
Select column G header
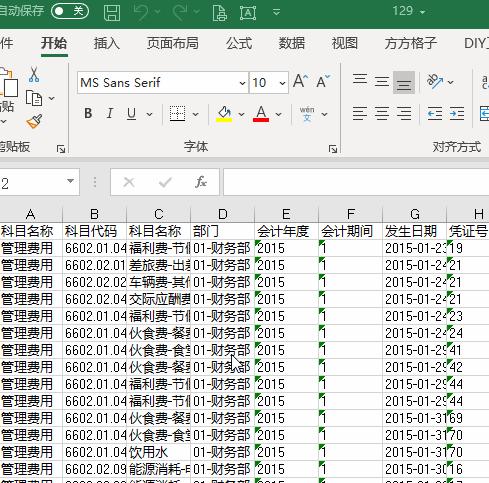415,214
